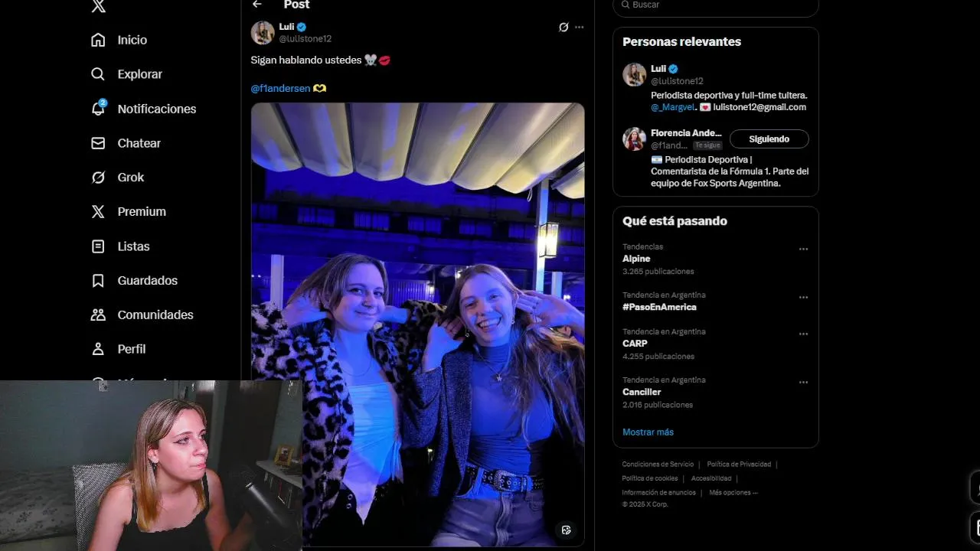Open options for the CARP trend
980x551 pixels.
(x=803, y=334)
